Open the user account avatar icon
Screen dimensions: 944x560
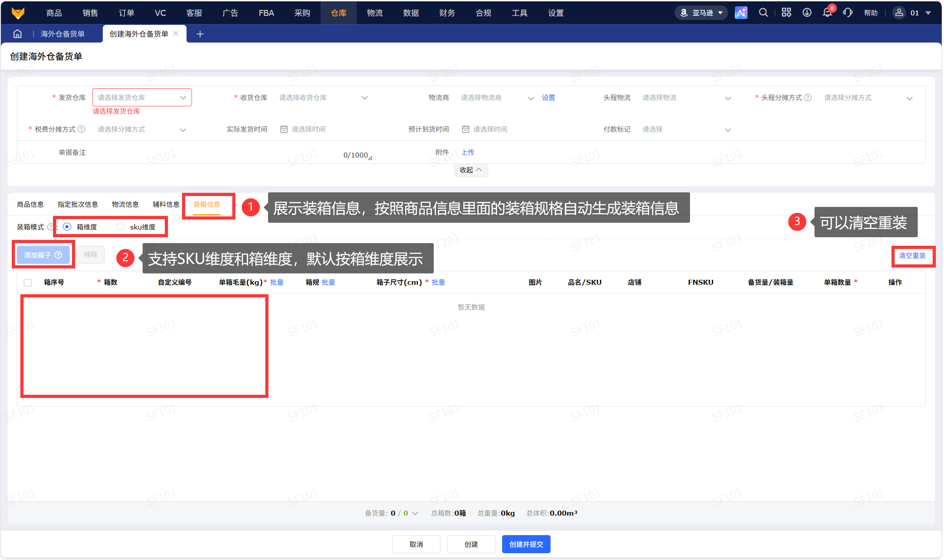pos(899,13)
